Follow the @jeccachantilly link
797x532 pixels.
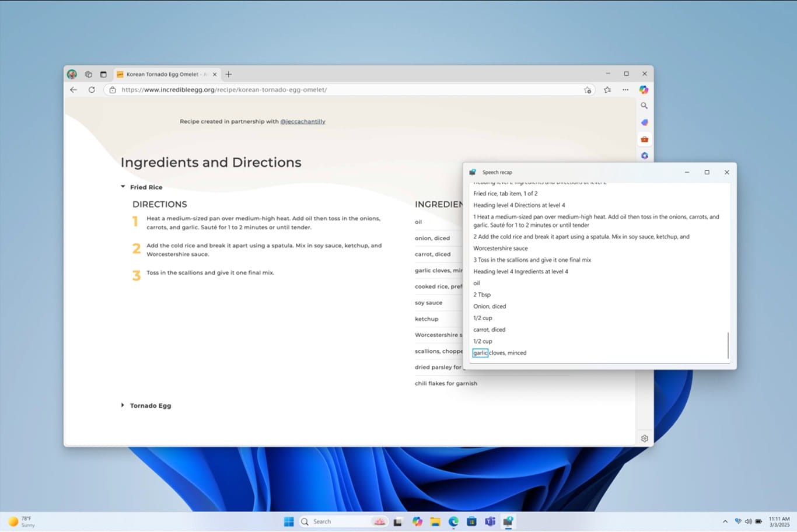pyautogui.click(x=303, y=121)
